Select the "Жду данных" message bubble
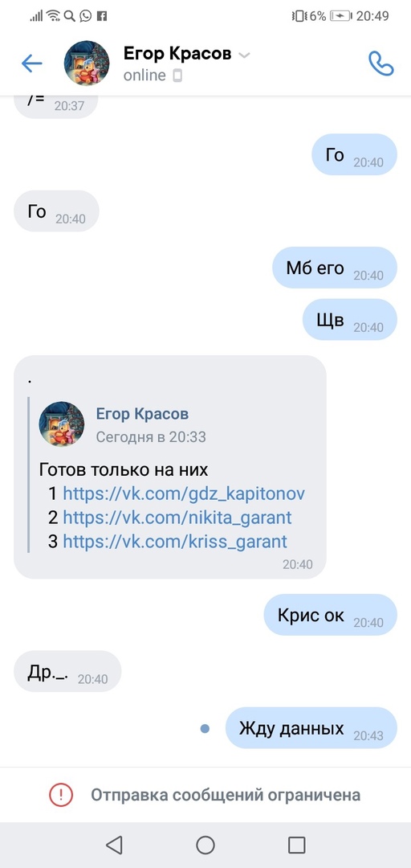This screenshot has height=868, width=411. [x=311, y=728]
